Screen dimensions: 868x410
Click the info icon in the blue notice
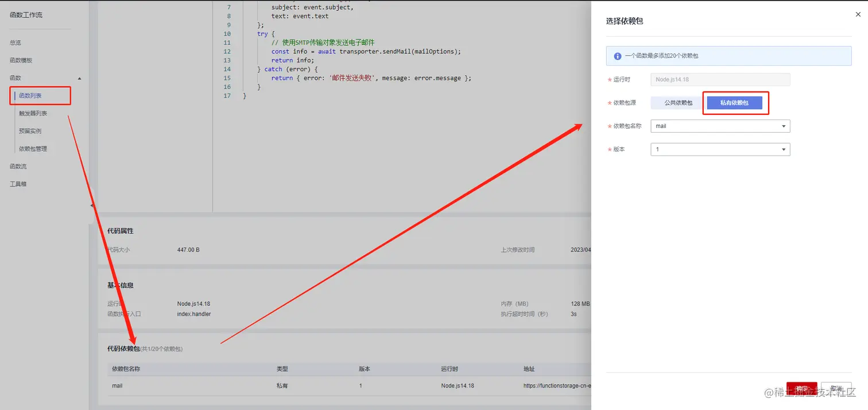point(617,56)
